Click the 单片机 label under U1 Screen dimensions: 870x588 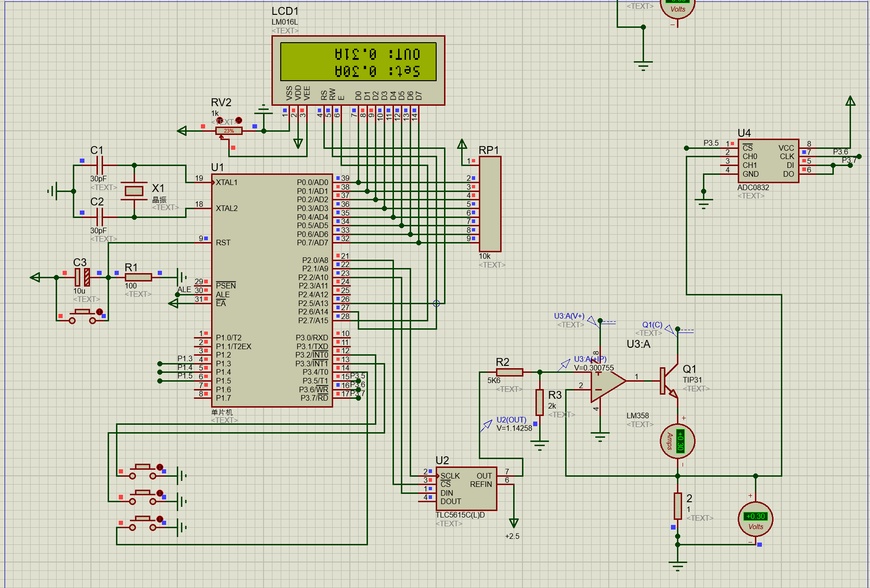pyautogui.click(x=222, y=412)
